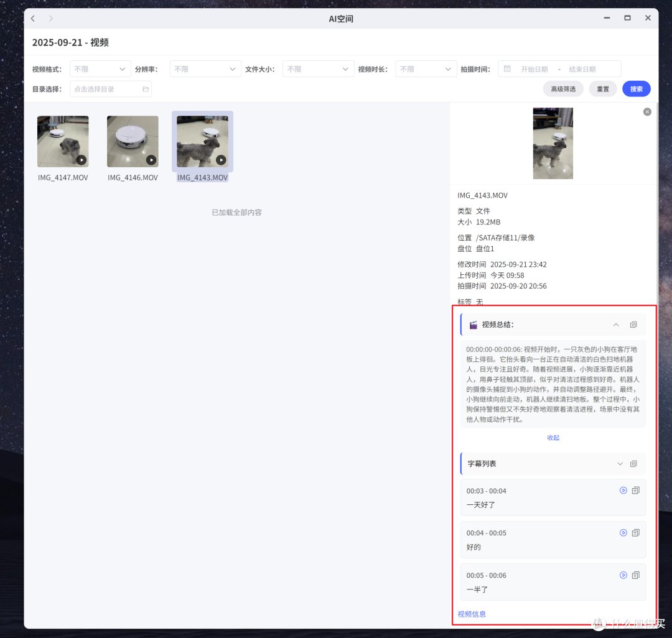
Task: Copy subtitle 好的
Action: pyautogui.click(x=636, y=533)
